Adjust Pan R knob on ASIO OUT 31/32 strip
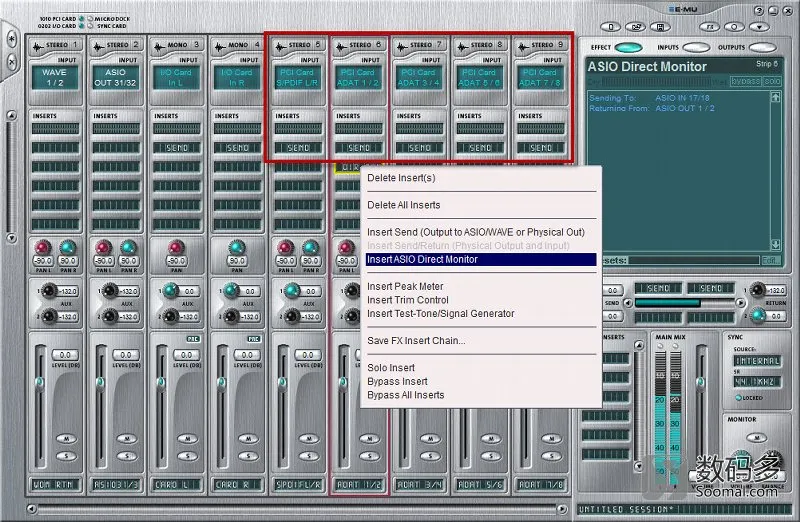800x522 pixels. point(128,247)
